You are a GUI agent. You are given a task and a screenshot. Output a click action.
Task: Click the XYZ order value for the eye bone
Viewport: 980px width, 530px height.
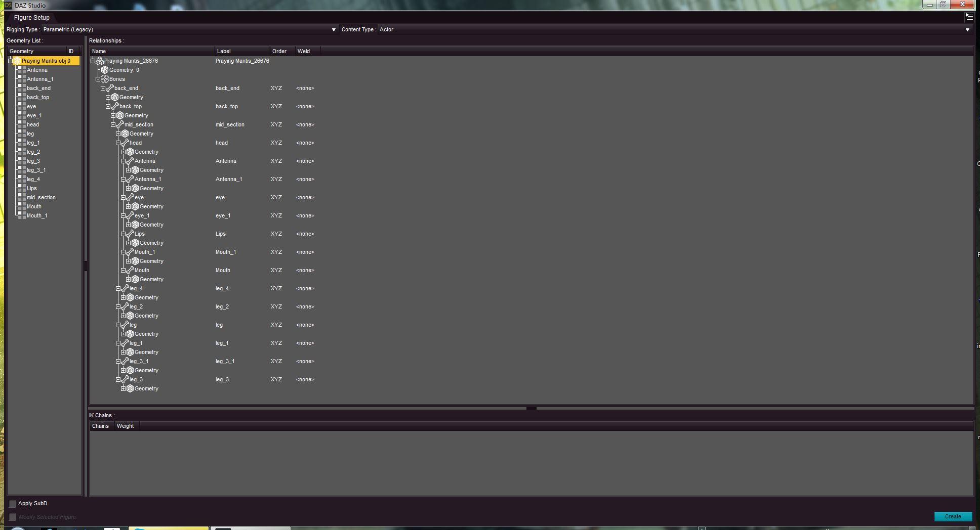(x=276, y=197)
